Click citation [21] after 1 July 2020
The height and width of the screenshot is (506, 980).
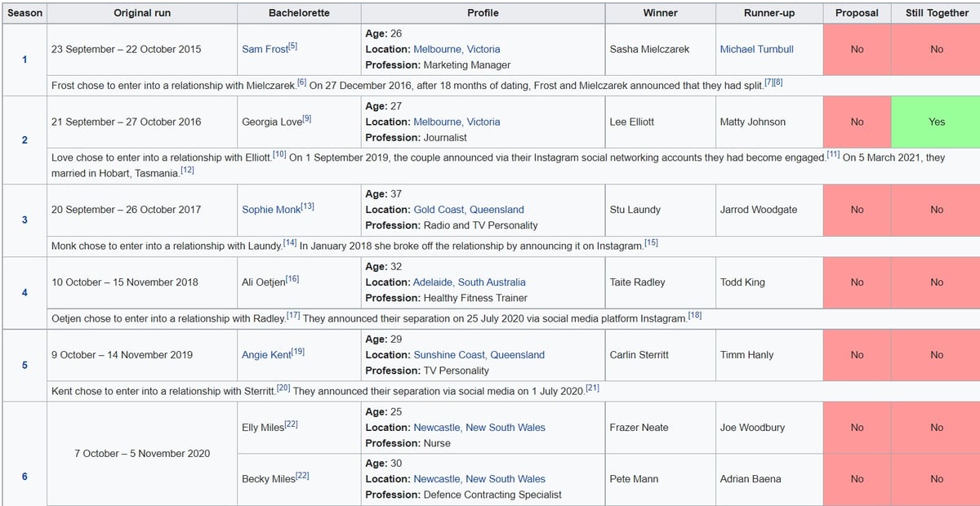(592, 388)
